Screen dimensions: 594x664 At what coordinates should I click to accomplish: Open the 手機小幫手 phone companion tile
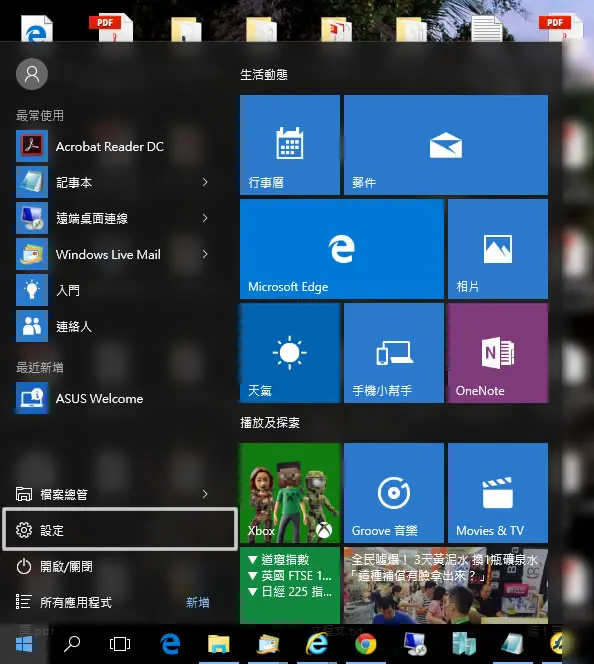[394, 353]
